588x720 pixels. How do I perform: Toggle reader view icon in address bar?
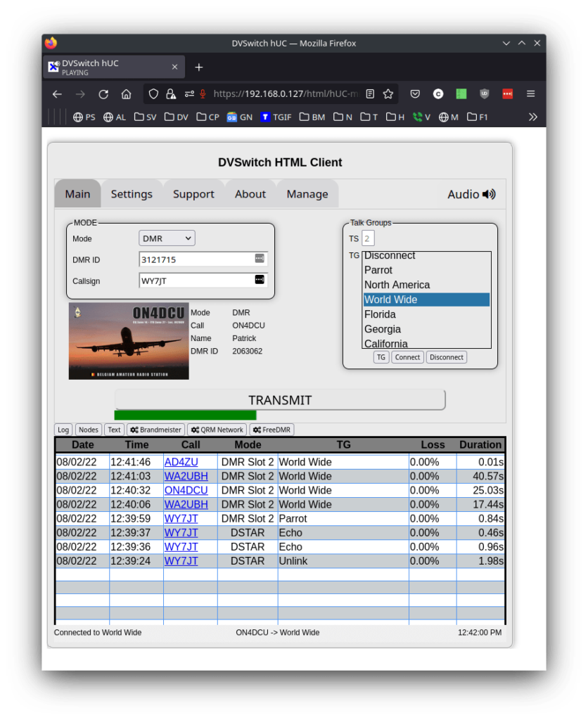370,94
